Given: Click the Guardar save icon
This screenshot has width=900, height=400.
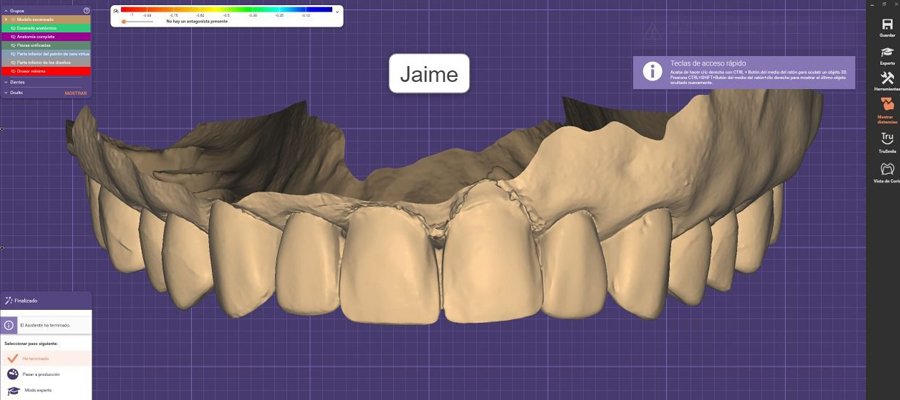Looking at the screenshot, I should pos(886,22).
